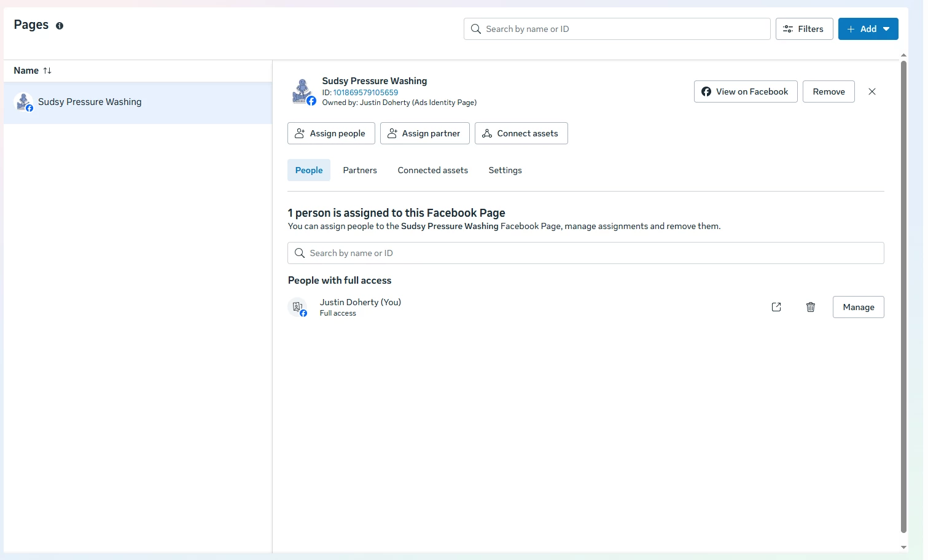Open the Add dropdown button
The height and width of the screenshot is (560, 928).
point(868,29)
